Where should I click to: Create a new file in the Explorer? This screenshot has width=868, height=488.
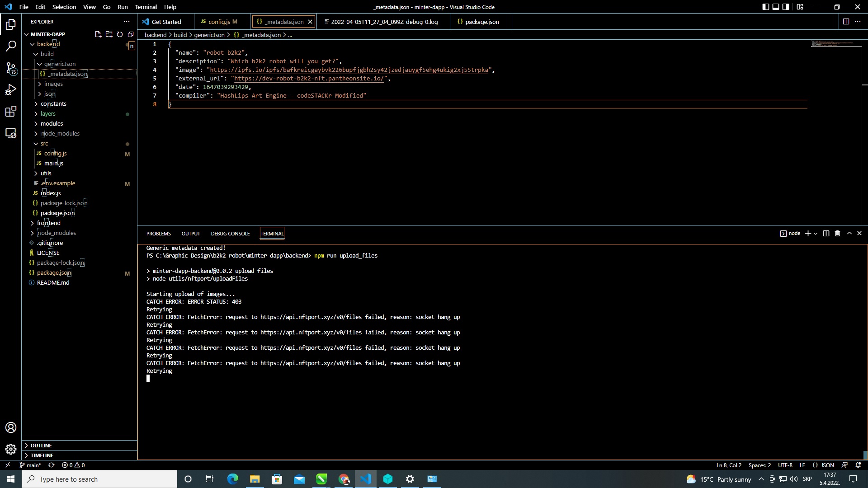coord(98,34)
